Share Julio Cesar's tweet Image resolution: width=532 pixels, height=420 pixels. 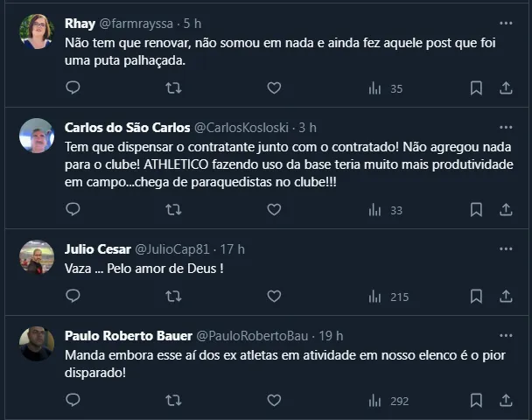click(506, 297)
